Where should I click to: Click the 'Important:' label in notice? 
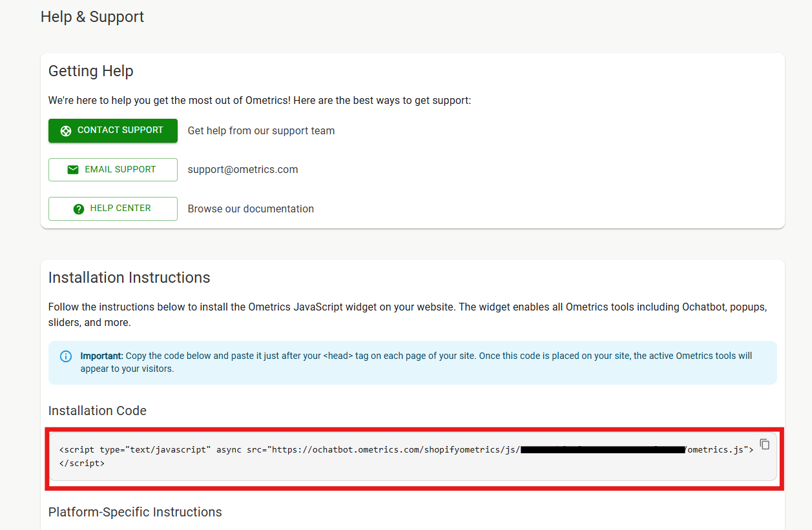(x=101, y=356)
